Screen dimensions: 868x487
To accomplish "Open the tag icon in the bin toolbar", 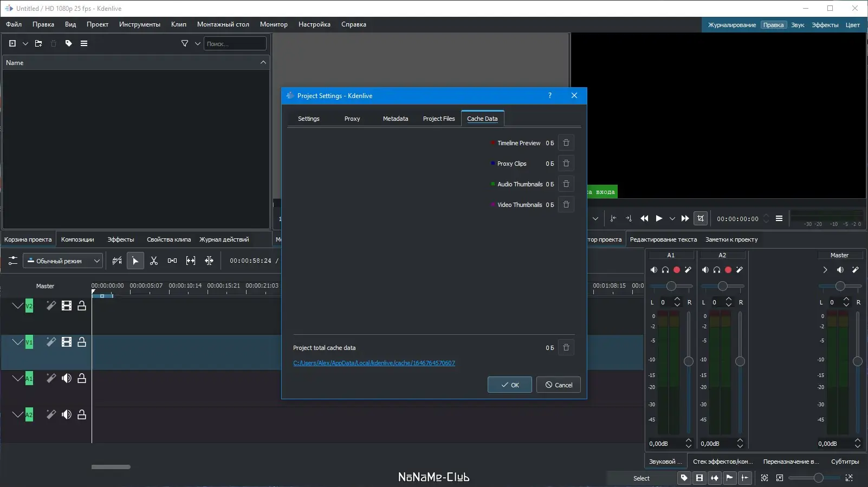I will coord(69,43).
